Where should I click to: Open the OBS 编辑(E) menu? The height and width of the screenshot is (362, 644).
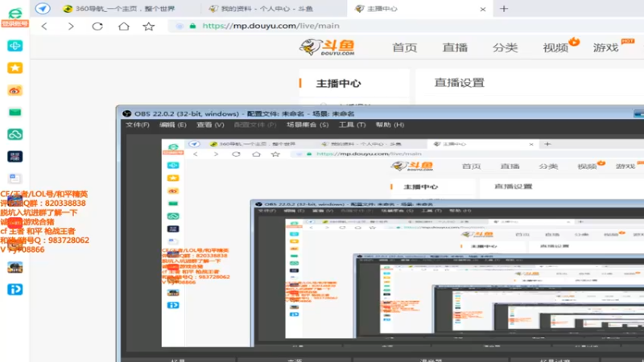(172, 125)
